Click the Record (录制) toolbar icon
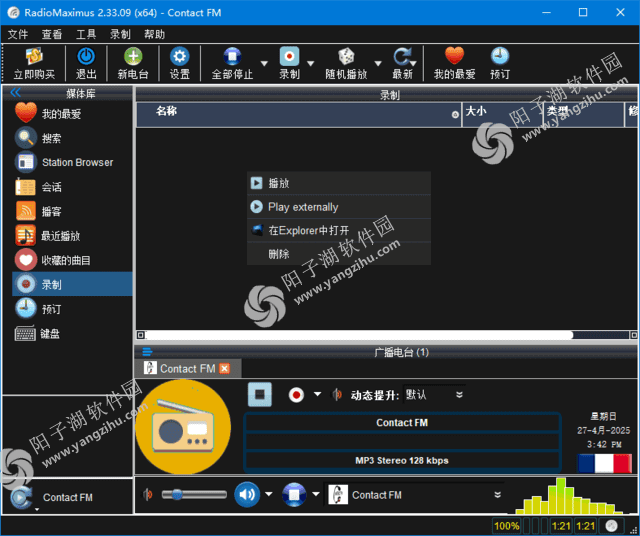 click(289, 63)
